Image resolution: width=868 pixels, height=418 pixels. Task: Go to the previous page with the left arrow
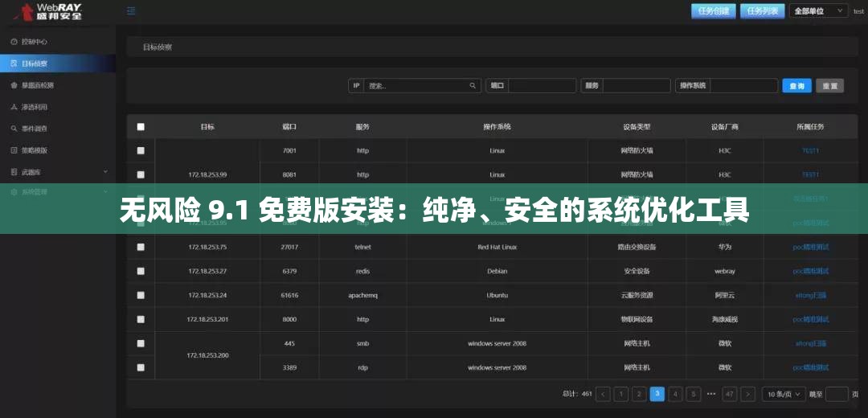tap(603, 394)
